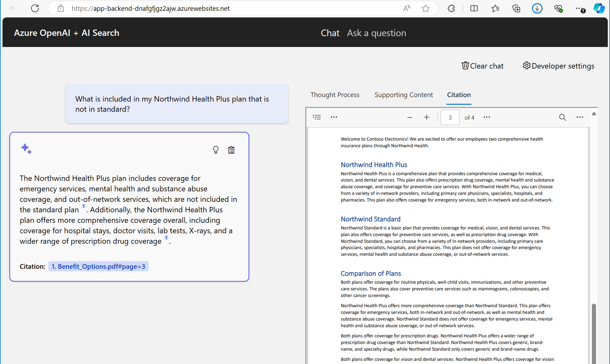610x364 pixels.
Task: Select the Citation tab
Action: coord(459,95)
